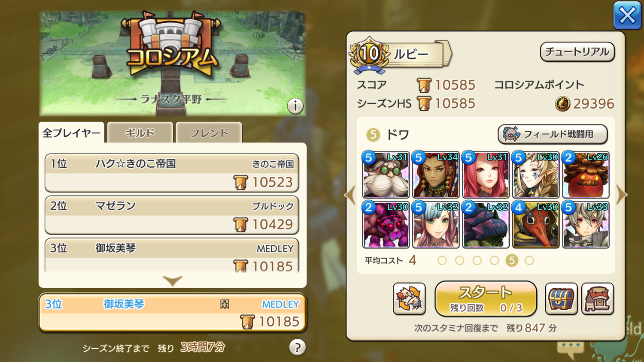Switch to the フレンド tab
This screenshot has width=644, height=362.
pyautogui.click(x=209, y=133)
